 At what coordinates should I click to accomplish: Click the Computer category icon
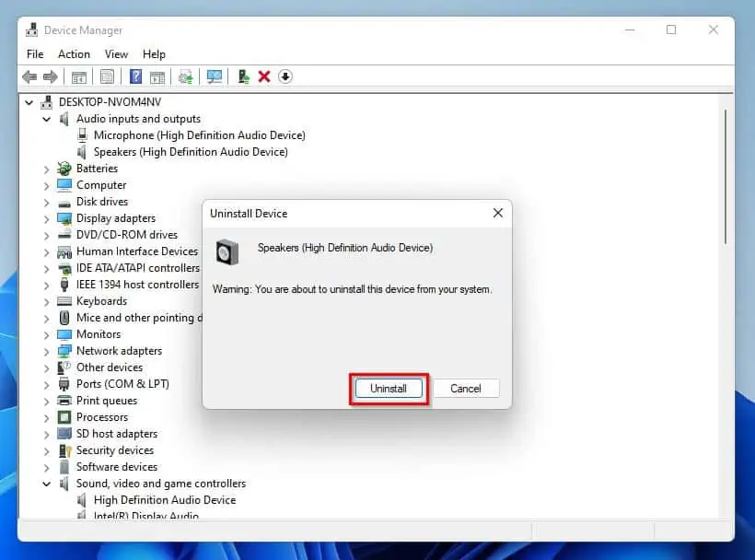(64, 185)
